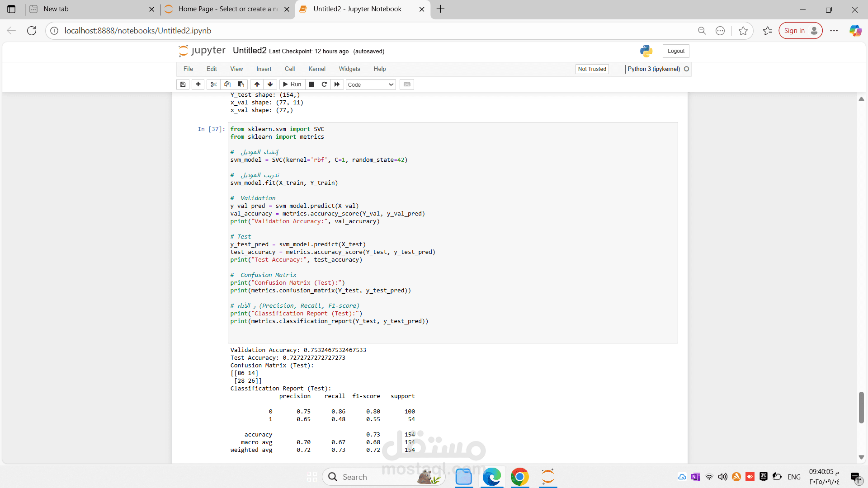Open Chrome from the taskbar

(519, 477)
